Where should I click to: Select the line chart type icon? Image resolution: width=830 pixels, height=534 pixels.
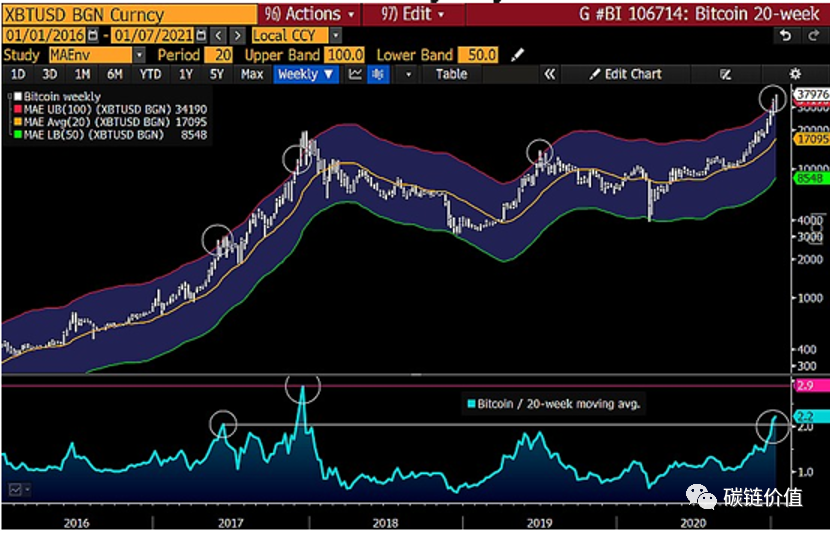tap(355, 74)
